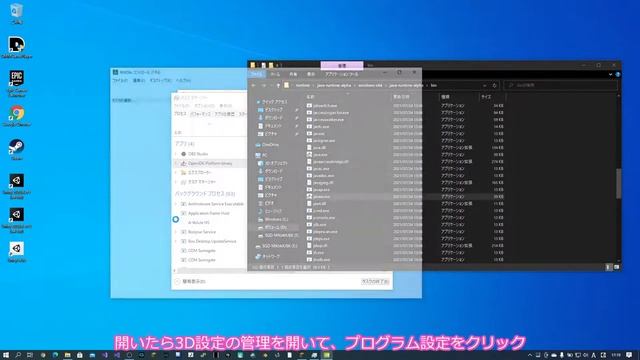Sort files by 更新日時 column header

(x=401, y=97)
